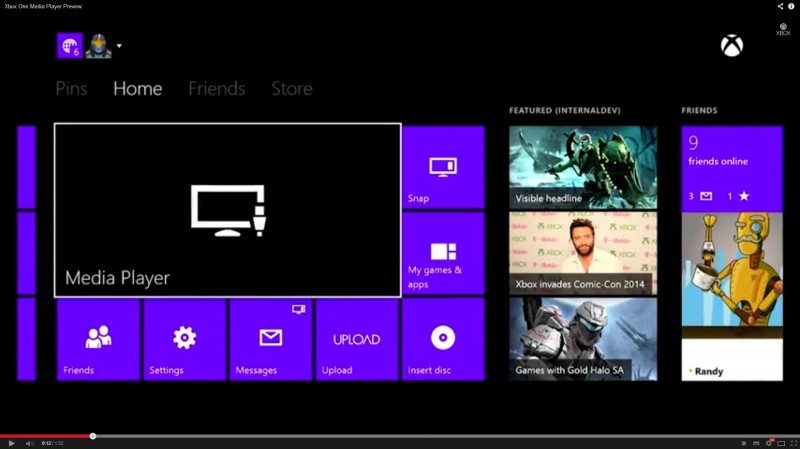Switch to the Friends tab
The width and height of the screenshot is (800, 449).
[x=217, y=89]
